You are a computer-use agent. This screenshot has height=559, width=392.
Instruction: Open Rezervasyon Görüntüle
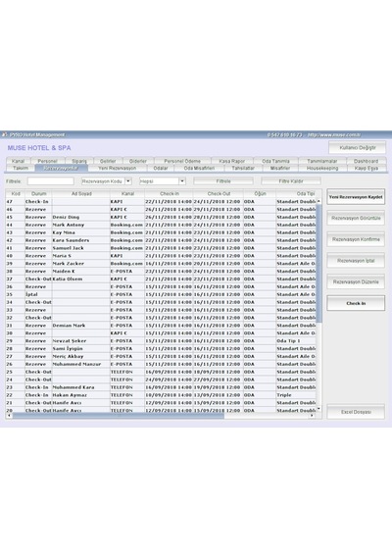tap(356, 218)
